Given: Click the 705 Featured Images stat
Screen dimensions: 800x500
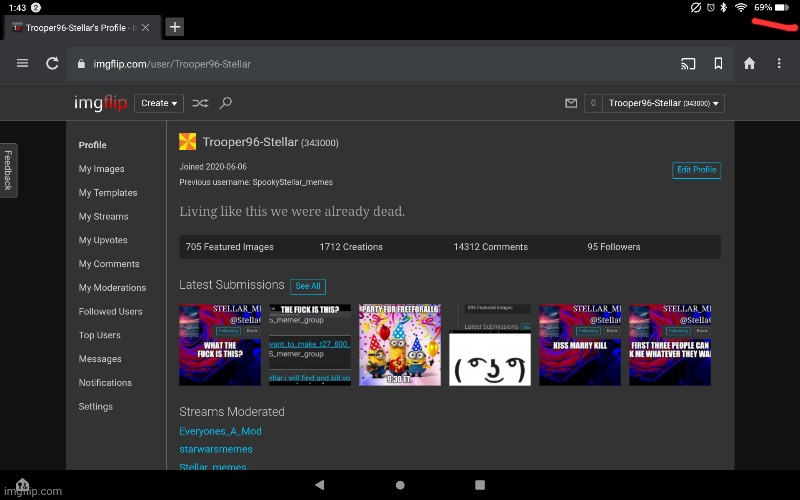Looking at the screenshot, I should click(230, 247).
